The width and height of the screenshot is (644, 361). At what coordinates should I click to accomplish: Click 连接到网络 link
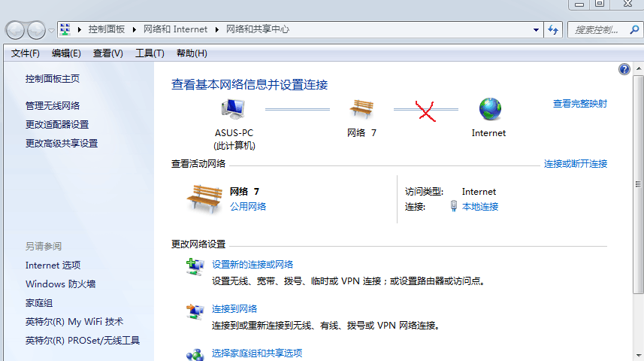234,309
